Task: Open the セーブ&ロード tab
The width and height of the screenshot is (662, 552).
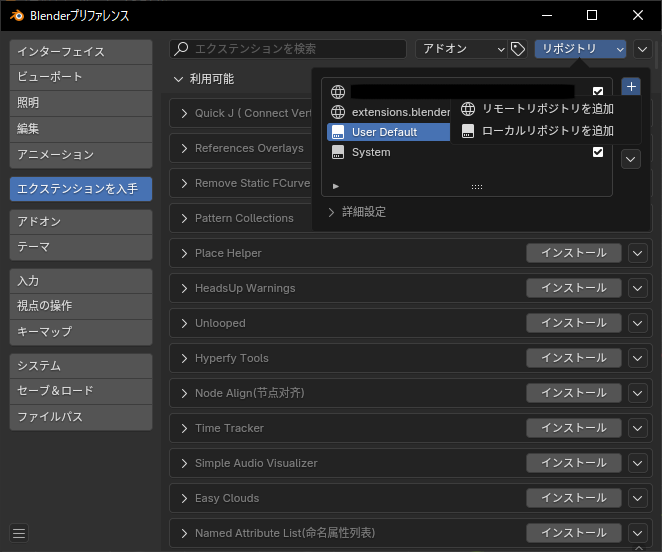Action: coord(81,391)
